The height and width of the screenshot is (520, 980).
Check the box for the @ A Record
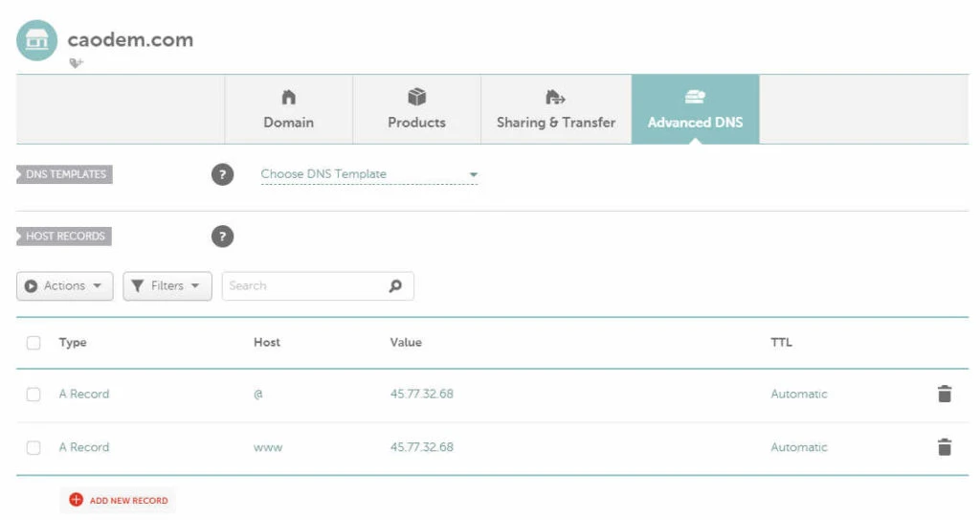point(33,395)
